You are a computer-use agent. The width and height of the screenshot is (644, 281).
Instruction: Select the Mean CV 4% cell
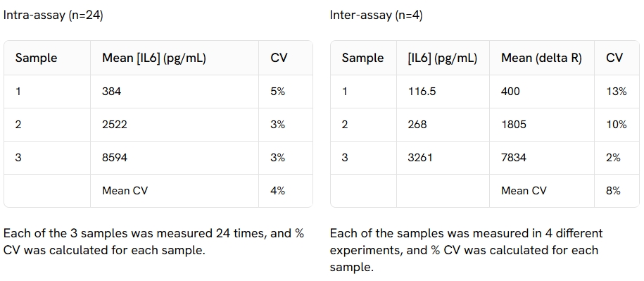[286, 191]
